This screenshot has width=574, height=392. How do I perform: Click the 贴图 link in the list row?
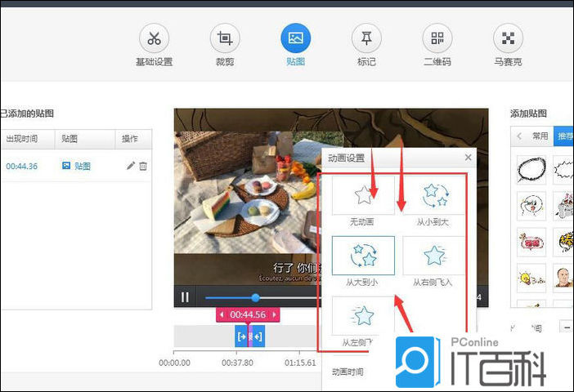(83, 167)
